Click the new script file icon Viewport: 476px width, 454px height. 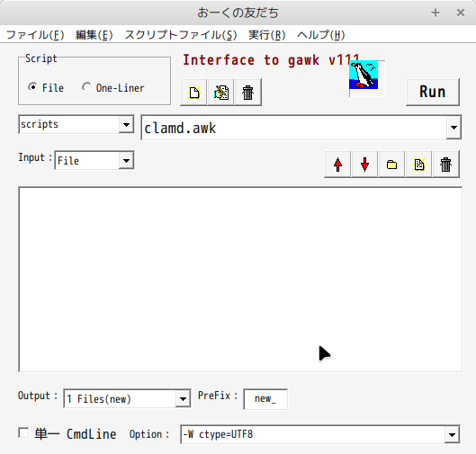(193, 93)
